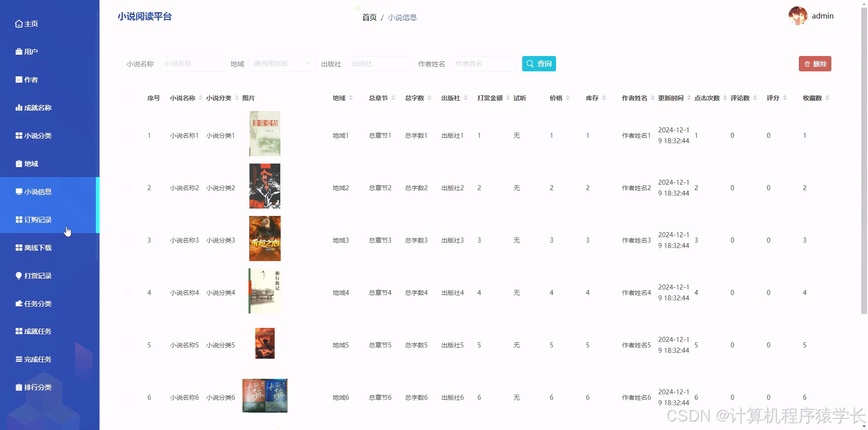Click the 首页 breadcrumb link

(x=369, y=18)
